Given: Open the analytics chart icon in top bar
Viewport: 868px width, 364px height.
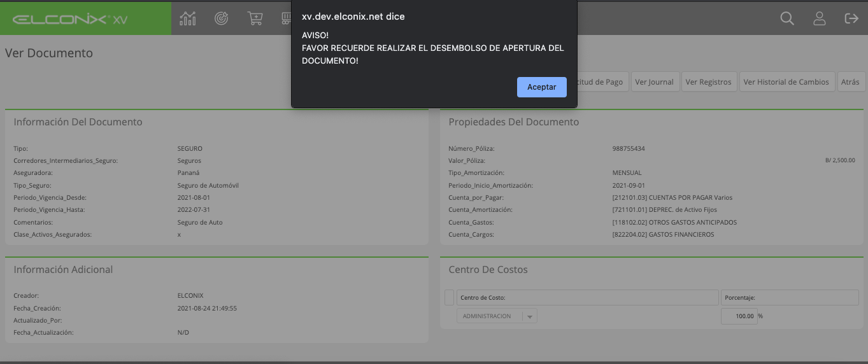Looking at the screenshot, I should click(188, 18).
